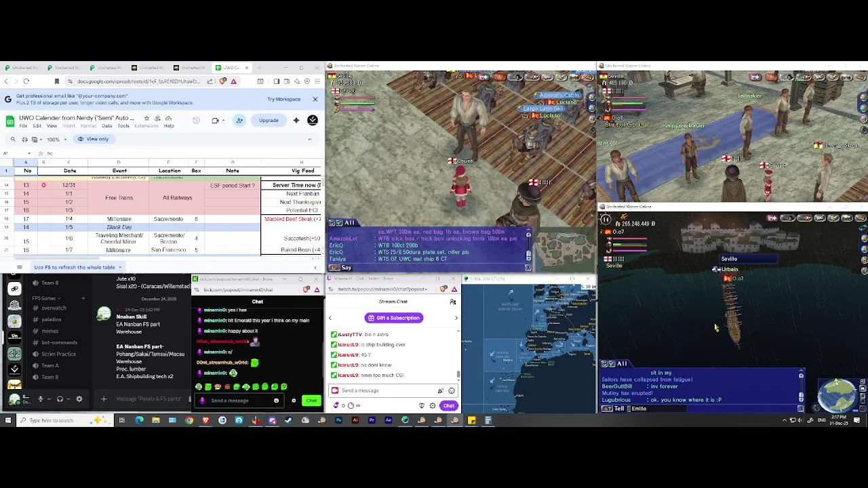Click Gift a Subscription in Twitch chat
The height and width of the screenshot is (488, 868).
click(x=393, y=318)
